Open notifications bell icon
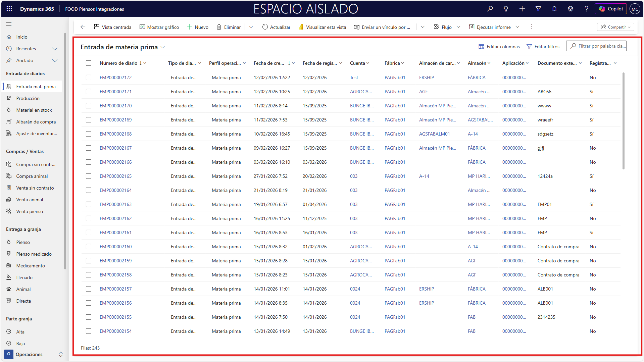 pyautogui.click(x=554, y=9)
